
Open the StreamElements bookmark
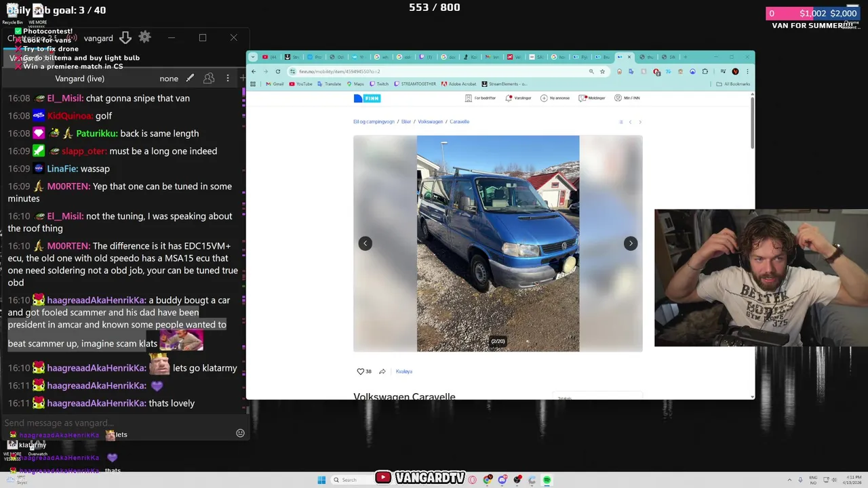click(x=504, y=84)
